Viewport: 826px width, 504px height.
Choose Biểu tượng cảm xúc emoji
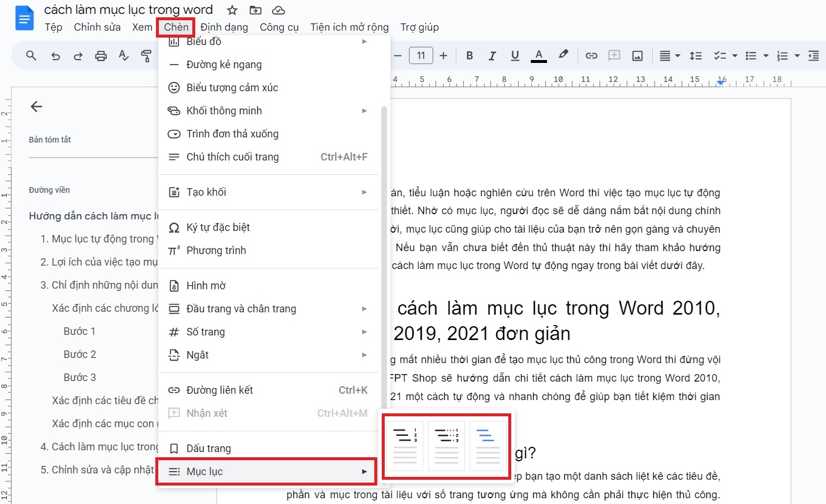pos(269,88)
